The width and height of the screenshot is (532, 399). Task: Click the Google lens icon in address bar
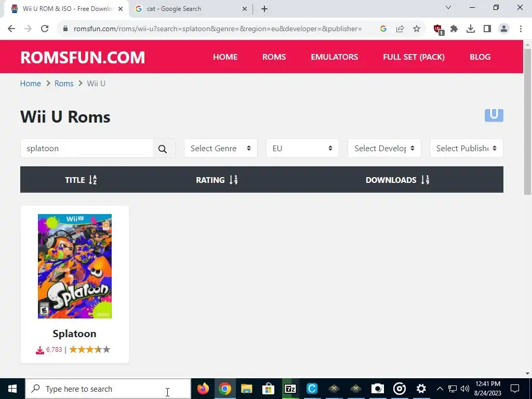coord(383,29)
